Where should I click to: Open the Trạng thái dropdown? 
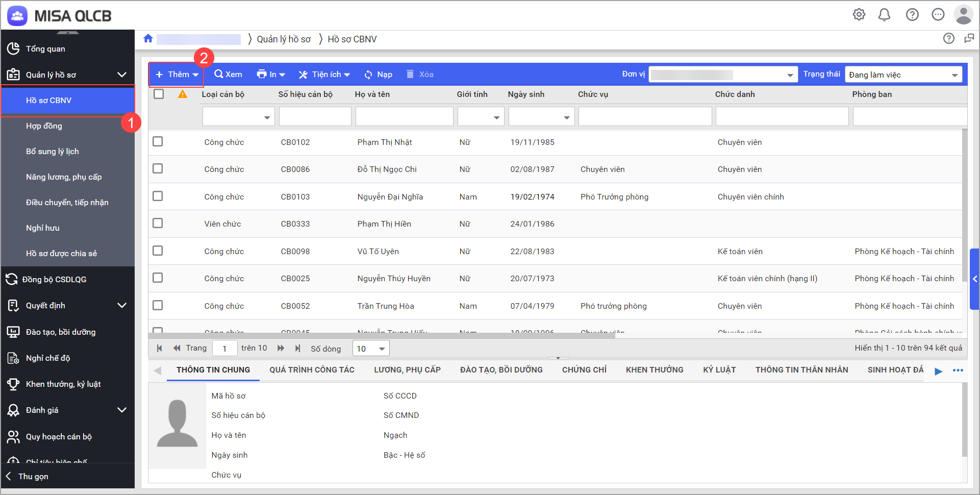[903, 75]
